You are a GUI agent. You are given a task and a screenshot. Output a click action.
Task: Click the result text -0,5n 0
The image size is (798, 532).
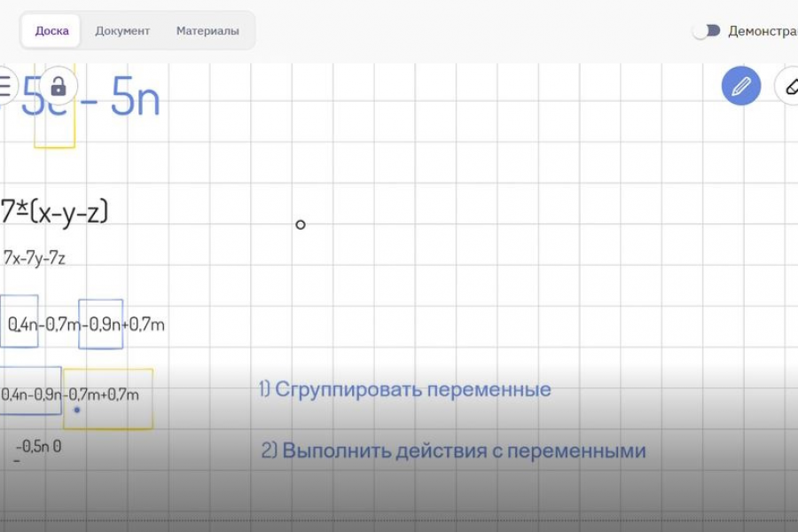pos(39,447)
